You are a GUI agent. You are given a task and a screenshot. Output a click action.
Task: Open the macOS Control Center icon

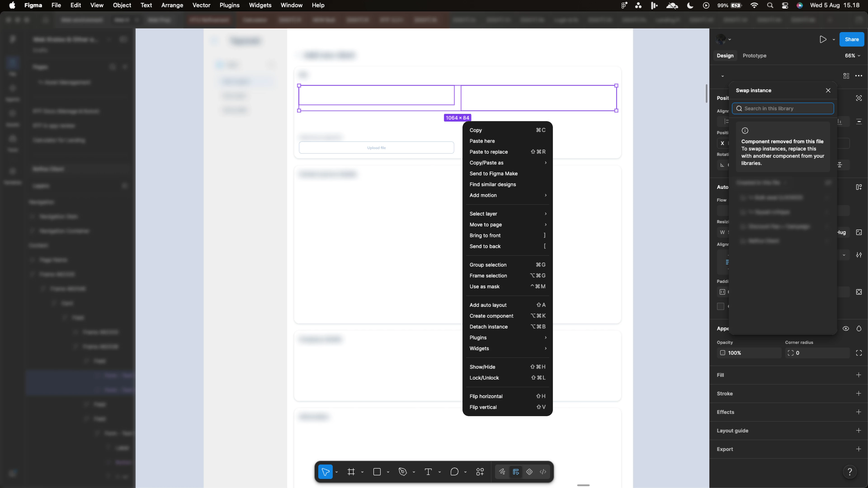click(785, 5)
